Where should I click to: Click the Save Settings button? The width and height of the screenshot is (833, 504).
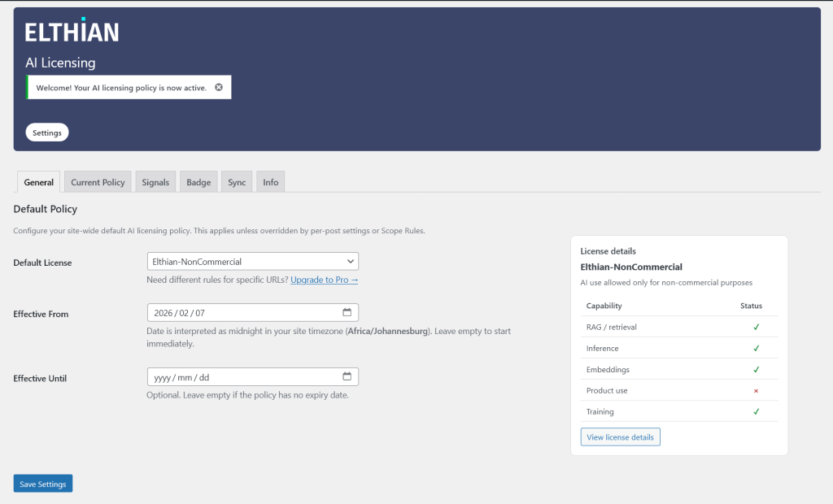[43, 484]
